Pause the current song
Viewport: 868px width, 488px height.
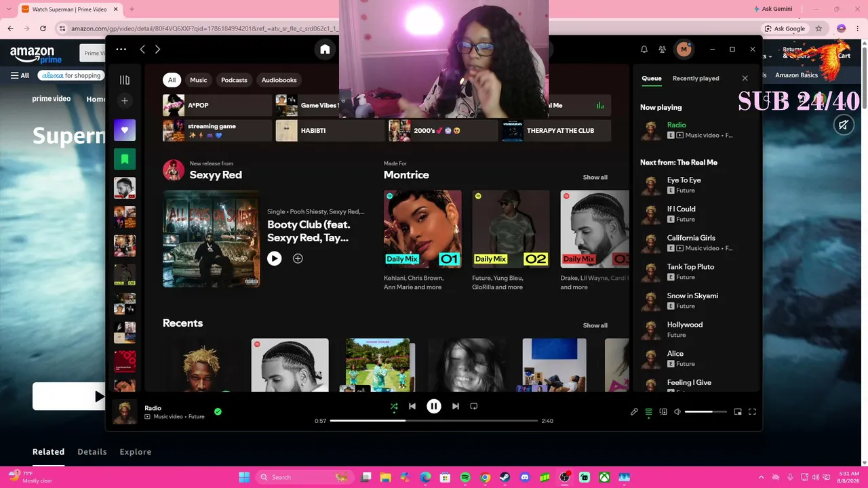(434, 406)
